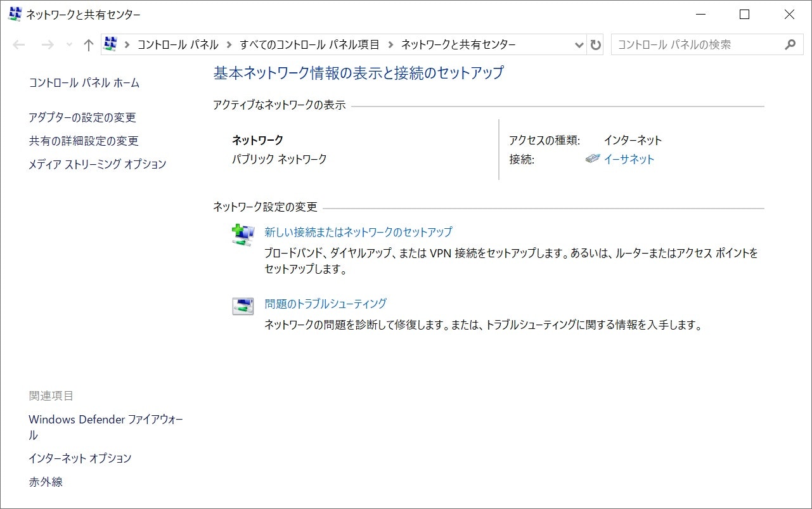Click the new connection setup icon
This screenshot has width=812, height=509.
243,235
